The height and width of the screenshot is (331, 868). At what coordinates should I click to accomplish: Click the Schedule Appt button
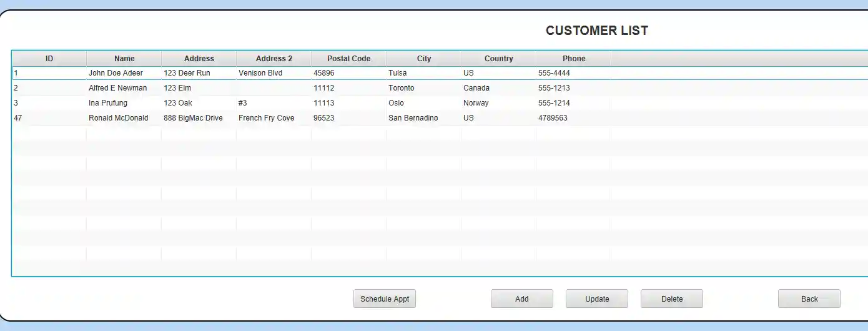(x=385, y=299)
